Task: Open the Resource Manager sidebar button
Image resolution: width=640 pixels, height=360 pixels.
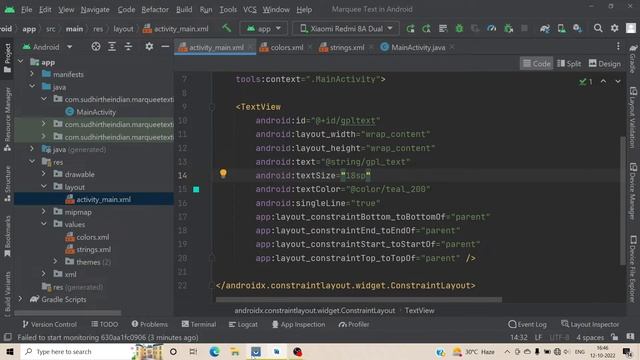Action: click(7, 120)
